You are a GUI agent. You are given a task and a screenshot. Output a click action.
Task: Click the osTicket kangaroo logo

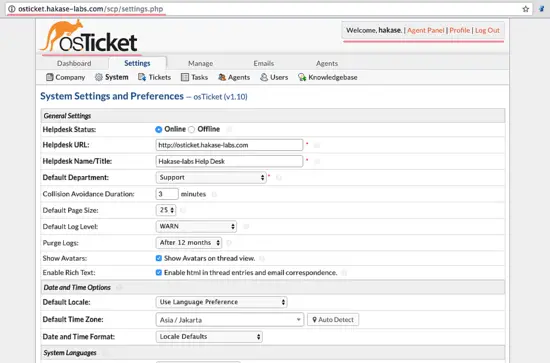pyautogui.click(x=90, y=36)
